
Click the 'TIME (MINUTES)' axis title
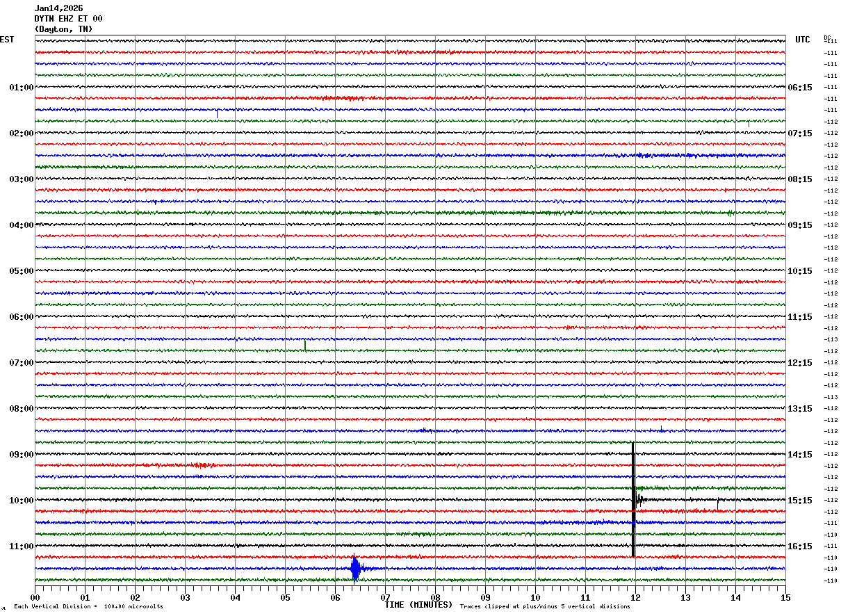(x=418, y=605)
